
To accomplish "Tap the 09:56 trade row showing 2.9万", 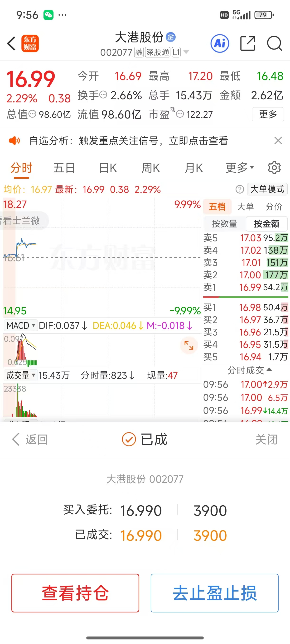I will (246, 384).
